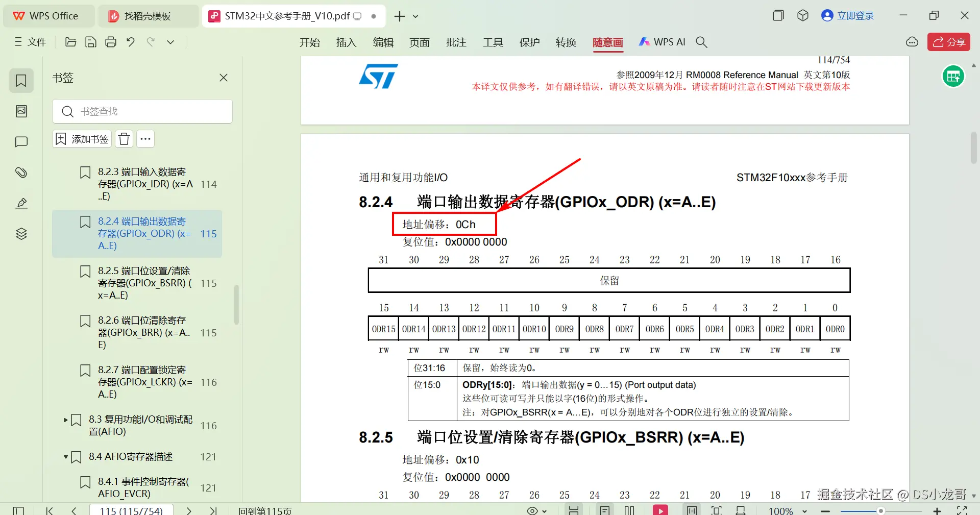Decrease zoom with the minus button

pos(825,511)
